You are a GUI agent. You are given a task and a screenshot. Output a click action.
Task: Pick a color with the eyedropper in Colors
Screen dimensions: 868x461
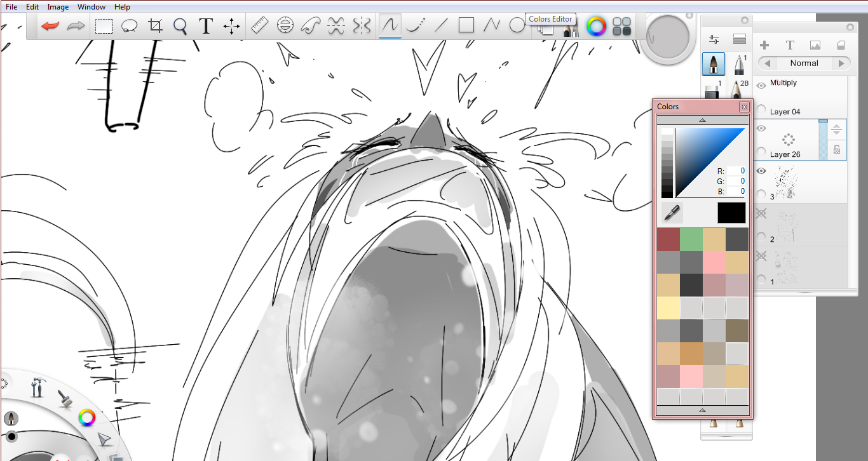(672, 213)
